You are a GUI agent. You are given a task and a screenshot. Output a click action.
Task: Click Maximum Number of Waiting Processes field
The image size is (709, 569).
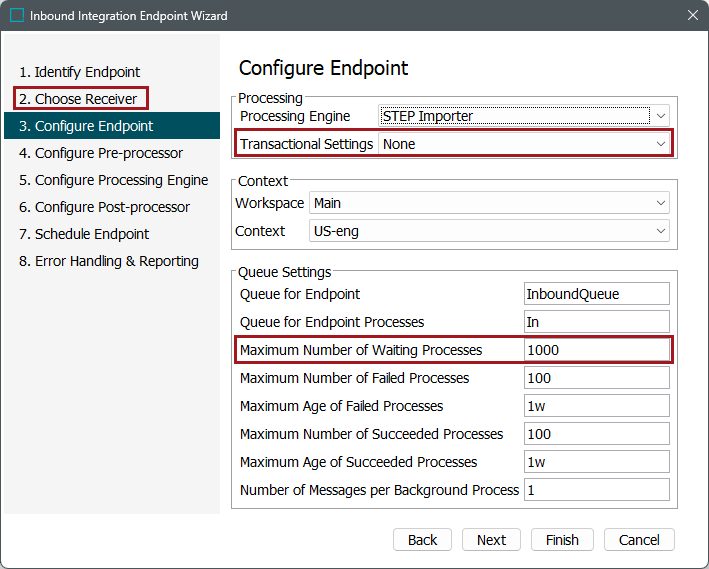pos(596,350)
